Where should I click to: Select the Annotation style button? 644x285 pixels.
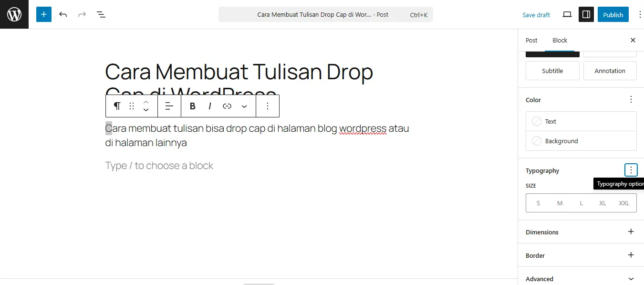(x=610, y=71)
